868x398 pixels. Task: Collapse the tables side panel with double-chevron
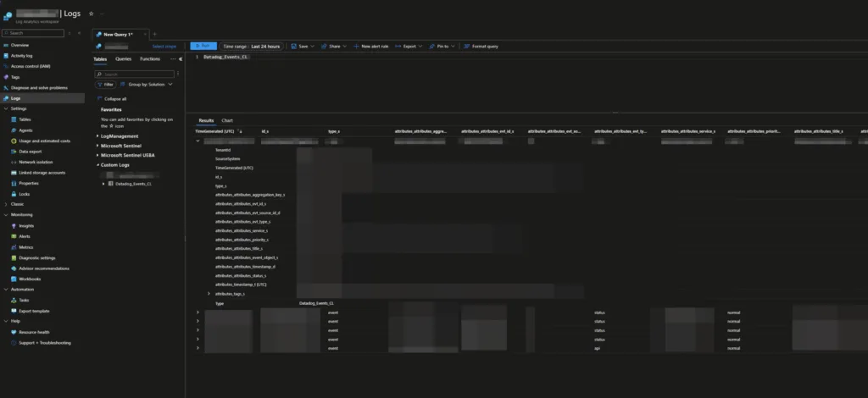click(x=181, y=59)
